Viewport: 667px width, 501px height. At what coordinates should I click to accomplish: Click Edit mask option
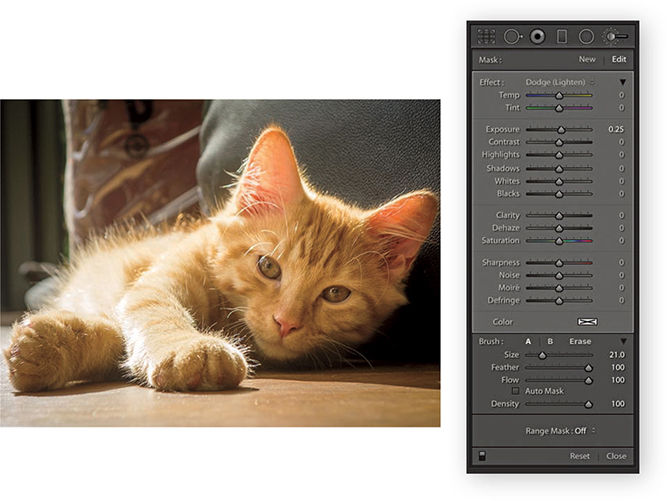coord(619,60)
